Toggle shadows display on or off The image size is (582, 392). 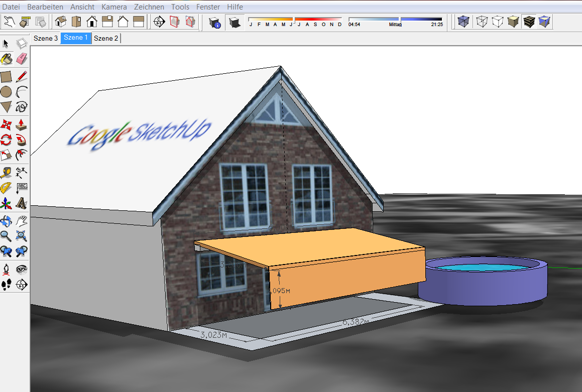(x=234, y=22)
